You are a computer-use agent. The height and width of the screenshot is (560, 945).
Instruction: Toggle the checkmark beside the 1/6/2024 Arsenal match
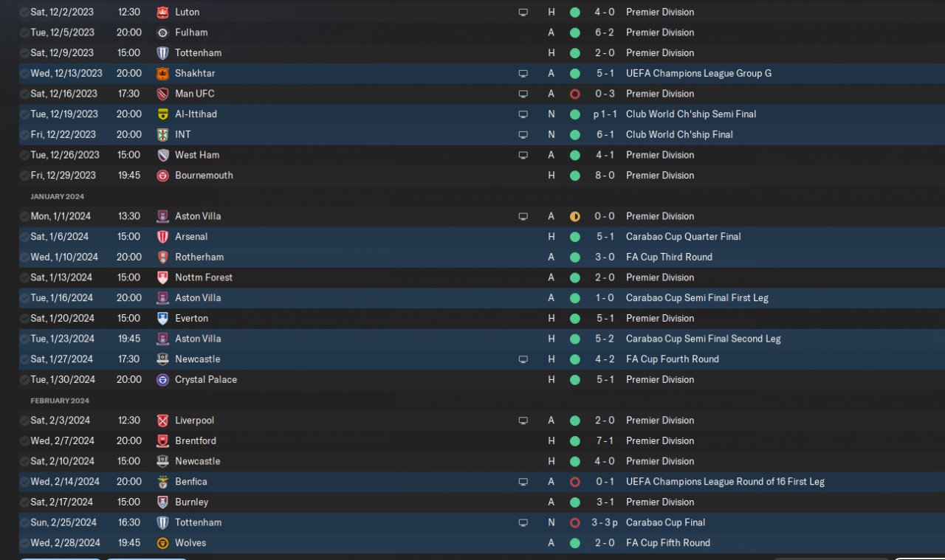[24, 237]
